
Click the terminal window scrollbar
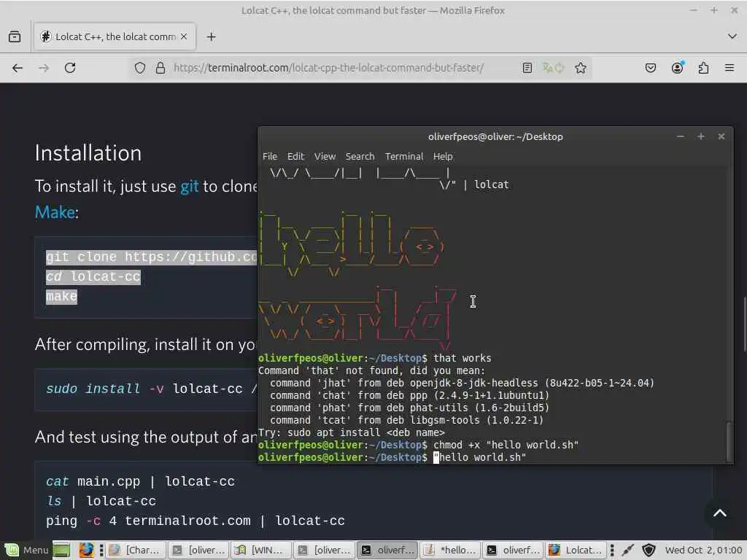point(729,440)
